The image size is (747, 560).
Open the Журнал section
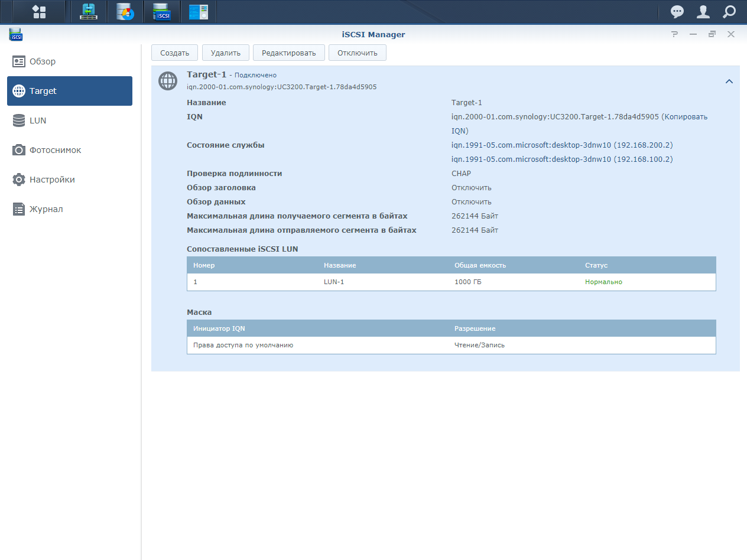click(x=70, y=209)
